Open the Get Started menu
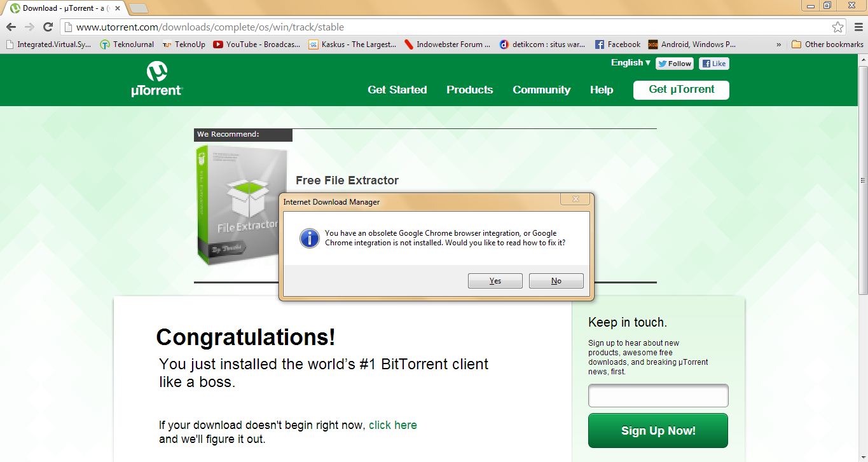This screenshot has width=868, height=462. coord(397,90)
